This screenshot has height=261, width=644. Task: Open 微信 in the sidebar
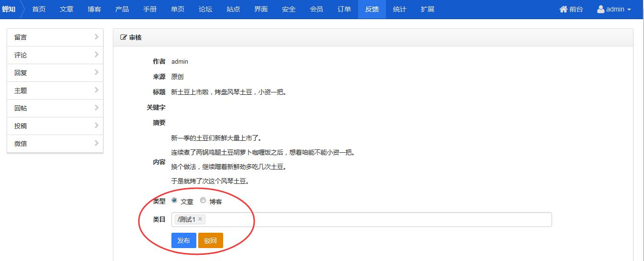(55, 144)
